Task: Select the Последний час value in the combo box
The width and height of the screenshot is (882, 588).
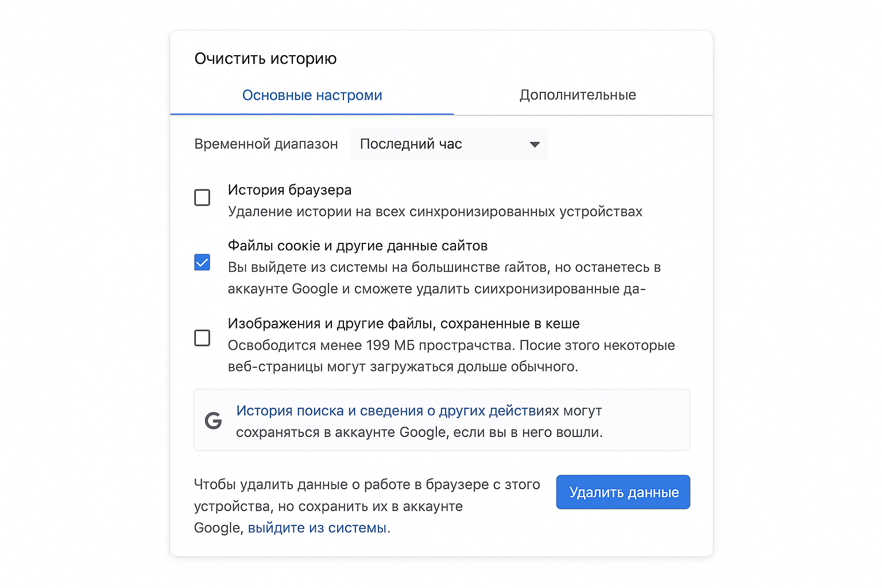Action: pos(412,144)
